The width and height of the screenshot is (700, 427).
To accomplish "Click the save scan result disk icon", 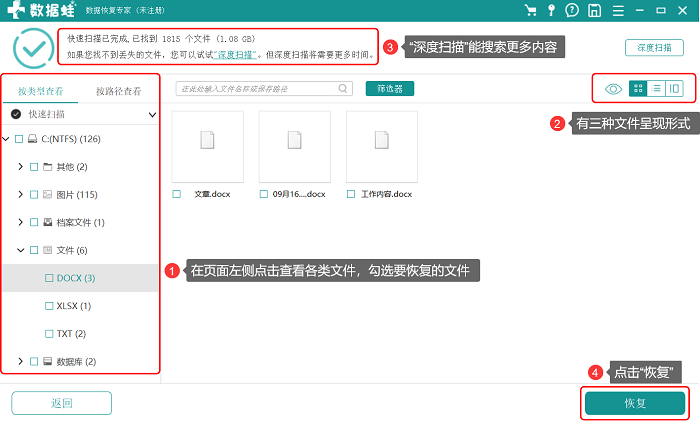I will pos(594,10).
